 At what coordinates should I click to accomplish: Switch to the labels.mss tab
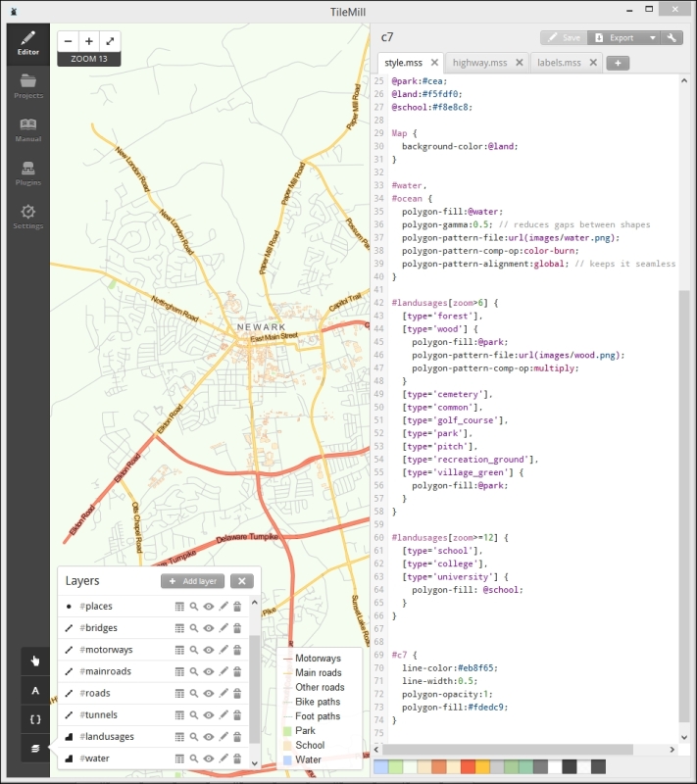coord(559,63)
